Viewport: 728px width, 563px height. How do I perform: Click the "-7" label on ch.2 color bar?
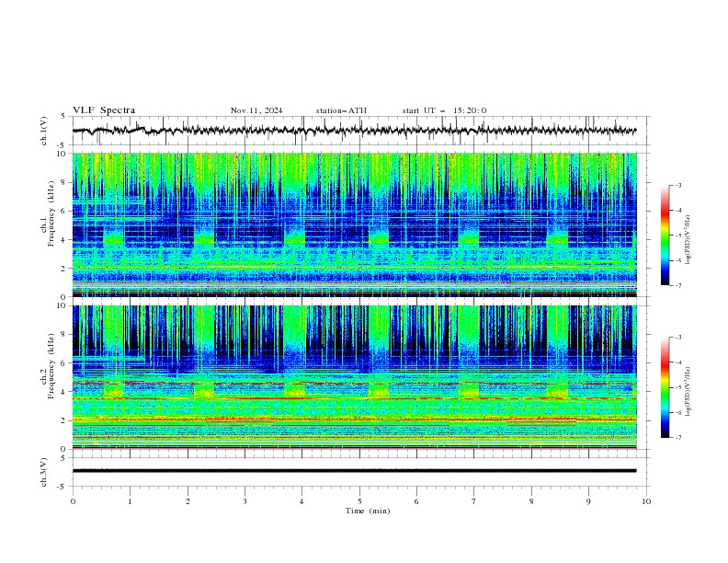tap(677, 438)
